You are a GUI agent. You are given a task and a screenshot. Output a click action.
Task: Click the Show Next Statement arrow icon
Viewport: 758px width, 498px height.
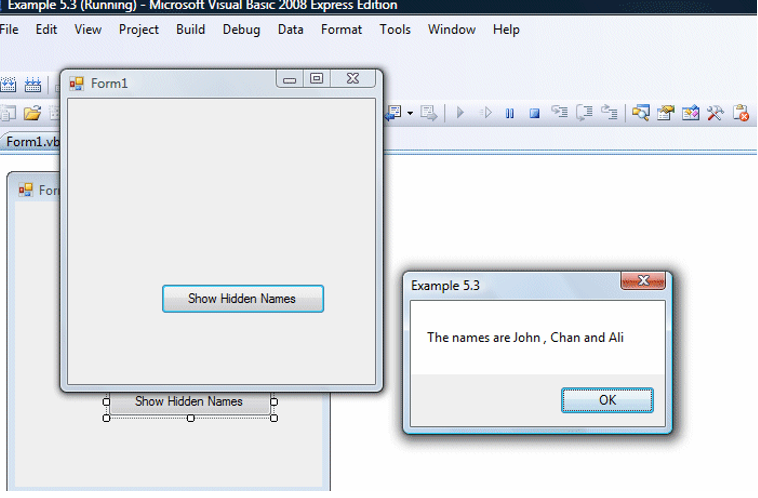click(x=485, y=113)
